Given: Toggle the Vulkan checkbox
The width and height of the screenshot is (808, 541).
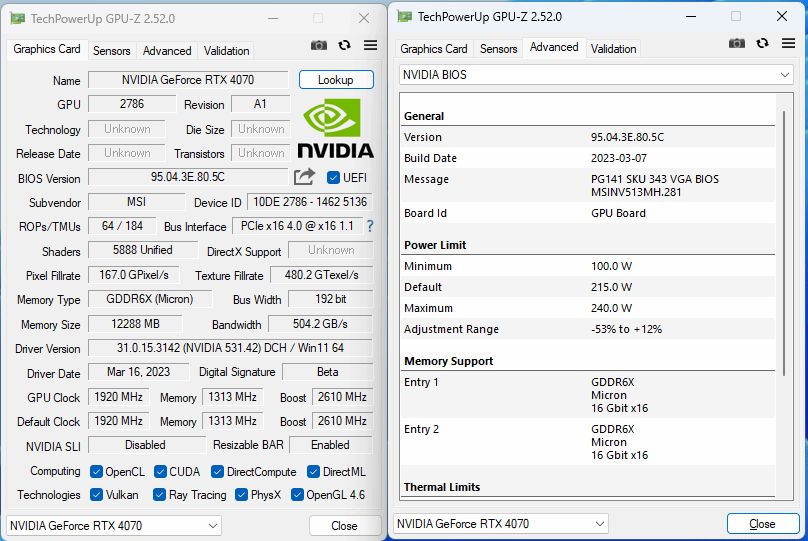Looking at the screenshot, I should tap(96, 495).
